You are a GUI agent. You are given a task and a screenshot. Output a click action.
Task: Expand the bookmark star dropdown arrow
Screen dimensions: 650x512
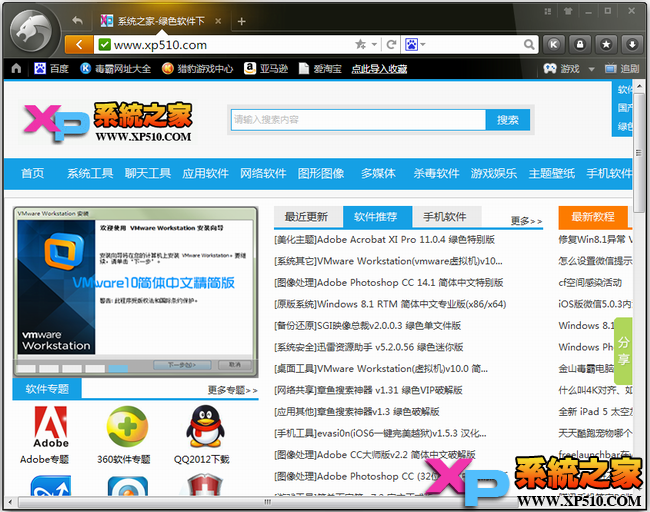tap(374, 44)
